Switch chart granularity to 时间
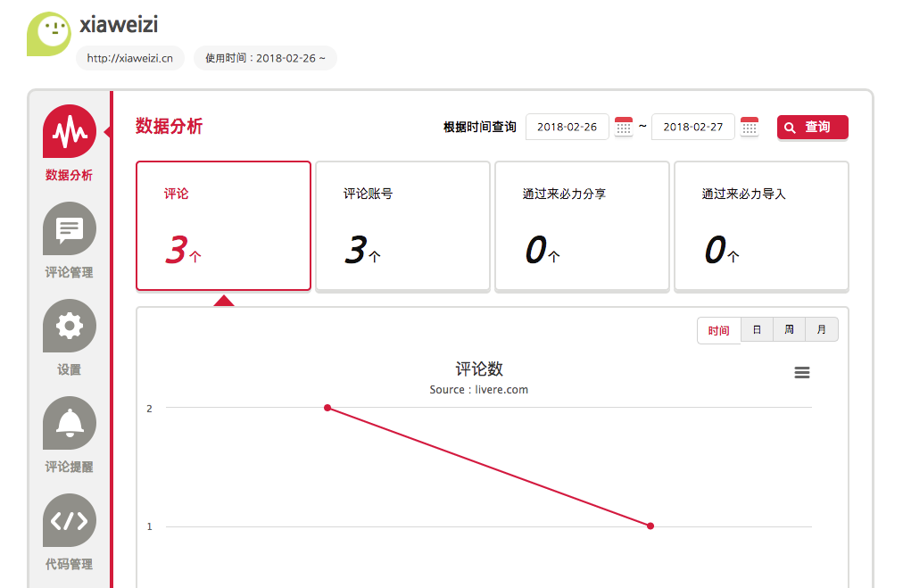Screen dimensions: 903x588 pos(718,330)
